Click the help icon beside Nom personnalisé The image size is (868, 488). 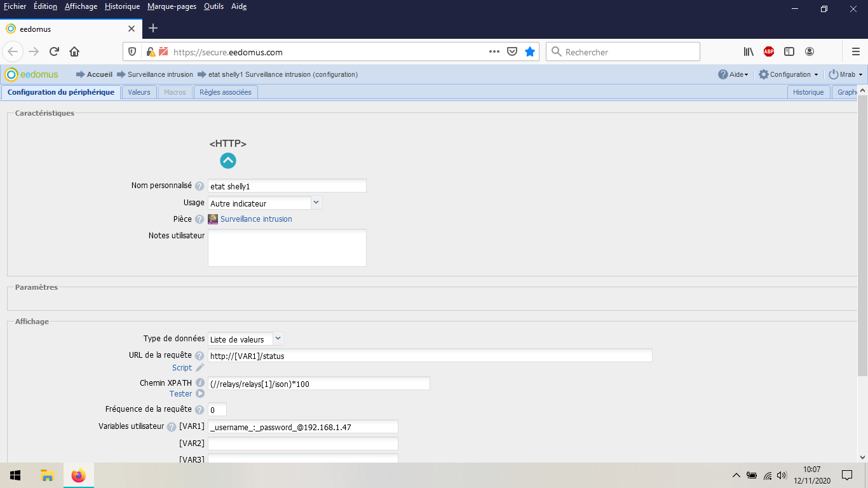click(x=200, y=186)
